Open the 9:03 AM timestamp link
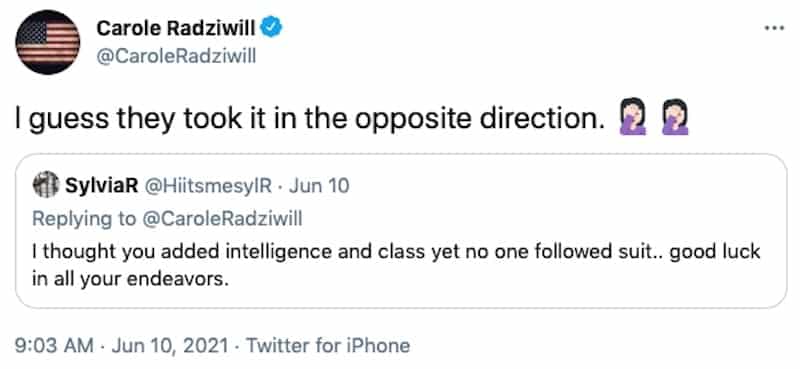This screenshot has width=800, height=369. tap(55, 346)
